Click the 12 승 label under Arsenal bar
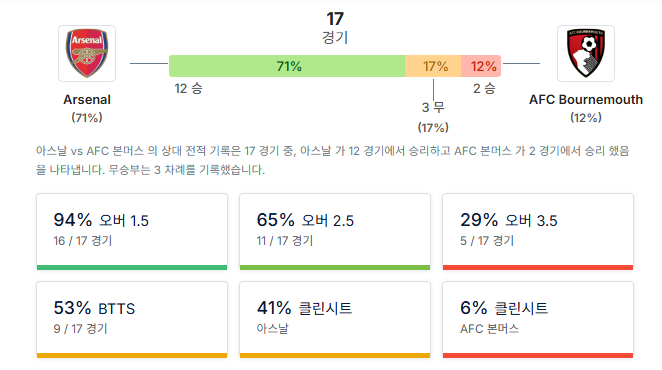 (188, 89)
